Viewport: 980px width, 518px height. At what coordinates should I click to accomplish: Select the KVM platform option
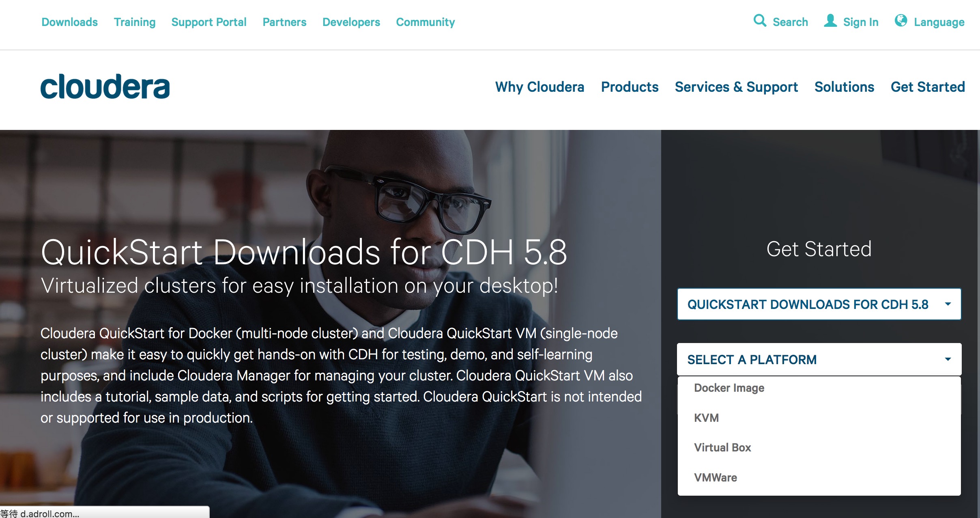706,418
